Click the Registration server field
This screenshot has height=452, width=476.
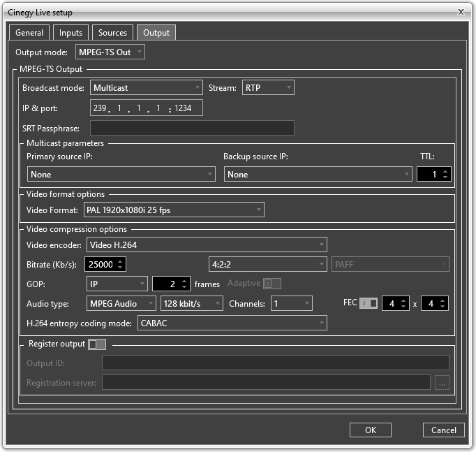[x=266, y=382]
